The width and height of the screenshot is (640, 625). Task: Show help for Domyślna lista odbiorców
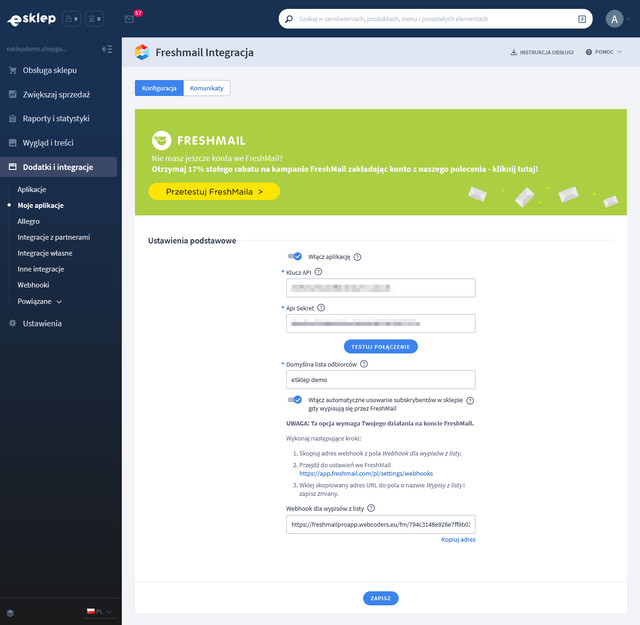(x=364, y=364)
